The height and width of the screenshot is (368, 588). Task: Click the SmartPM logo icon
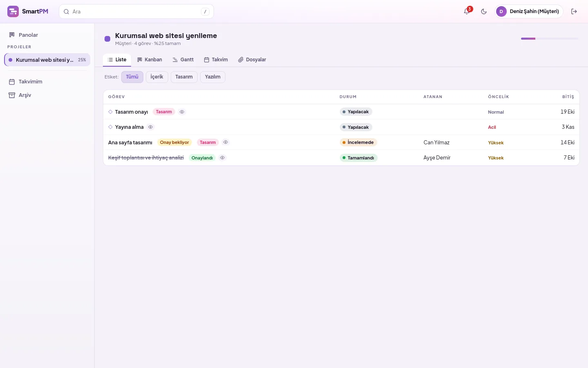[x=13, y=11]
